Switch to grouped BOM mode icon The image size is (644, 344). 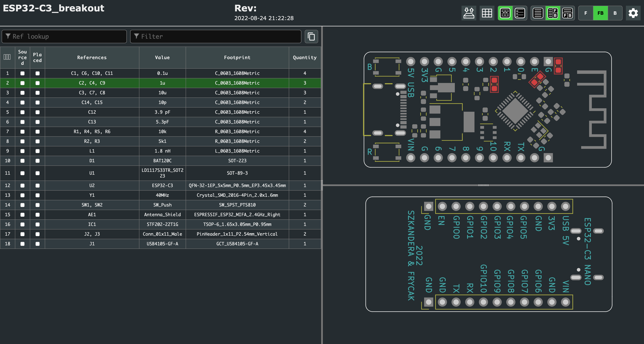505,13
